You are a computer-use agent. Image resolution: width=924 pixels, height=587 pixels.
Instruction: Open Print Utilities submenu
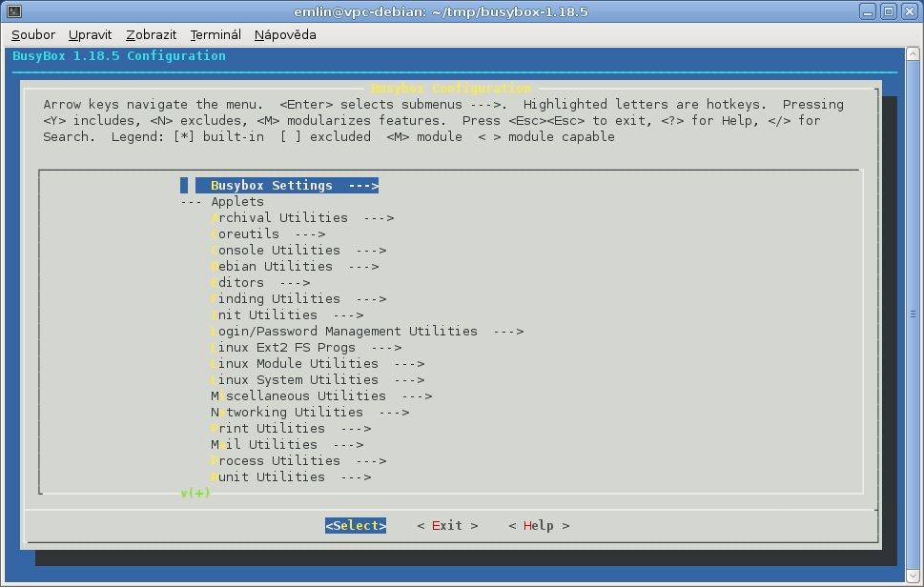point(291,428)
